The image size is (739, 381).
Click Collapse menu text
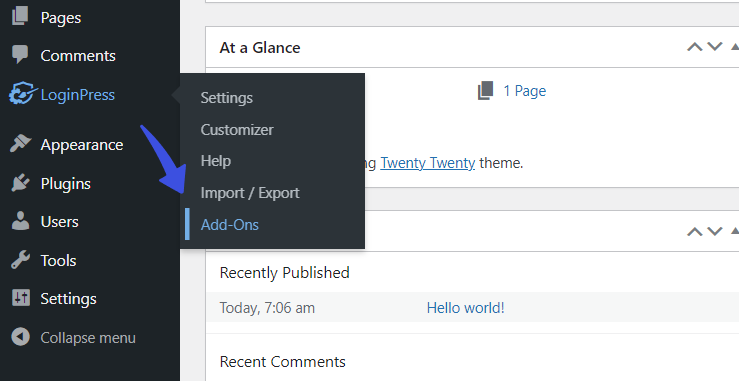pos(88,338)
